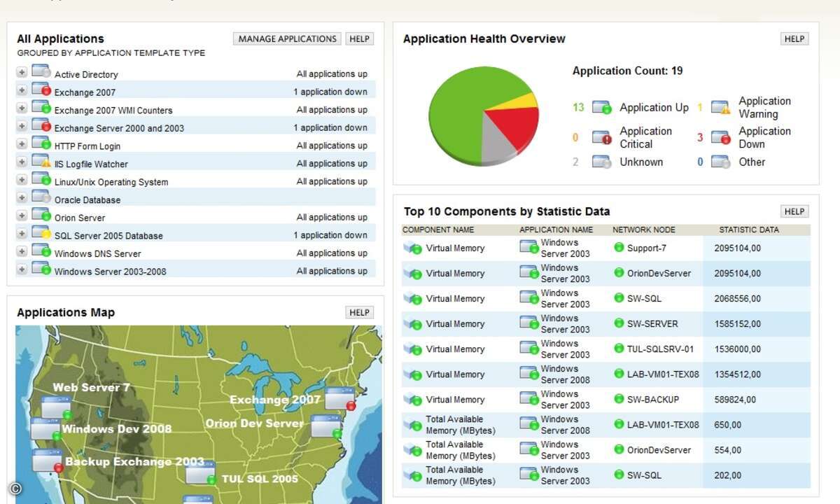Click the green status dot for SW-BACKUP

[619, 399]
